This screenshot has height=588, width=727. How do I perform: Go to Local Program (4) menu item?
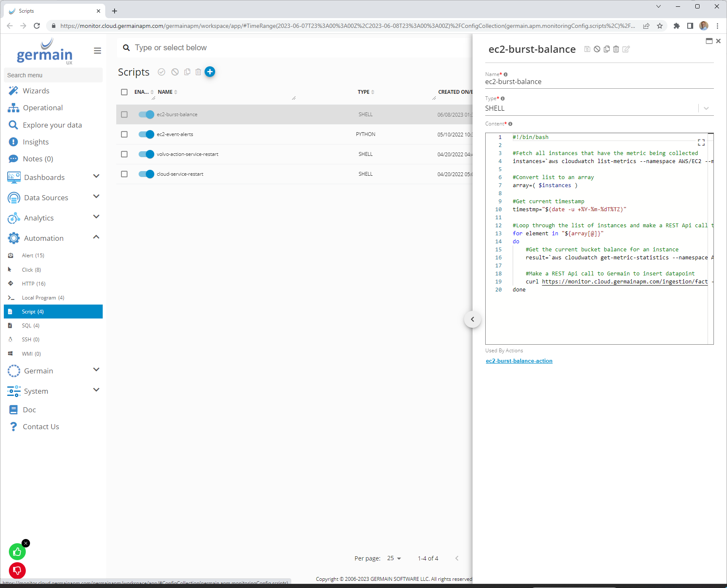coord(43,298)
